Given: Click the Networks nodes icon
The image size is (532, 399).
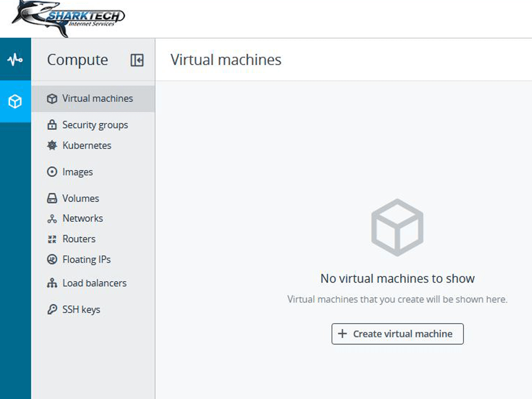Looking at the screenshot, I should click(52, 219).
